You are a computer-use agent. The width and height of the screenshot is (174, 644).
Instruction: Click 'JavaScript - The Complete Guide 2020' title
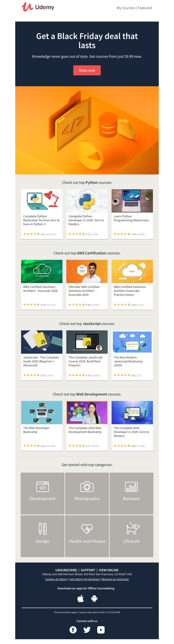(41, 361)
